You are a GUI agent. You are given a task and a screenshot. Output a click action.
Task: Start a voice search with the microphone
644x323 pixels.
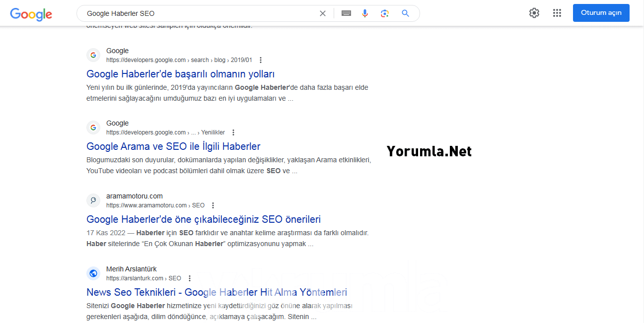click(365, 13)
